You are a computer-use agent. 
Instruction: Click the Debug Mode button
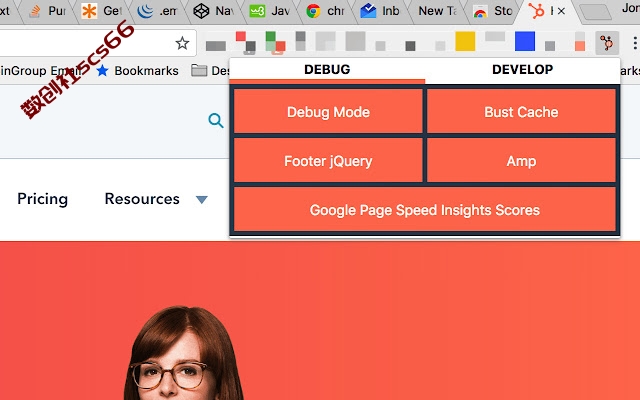(x=328, y=111)
